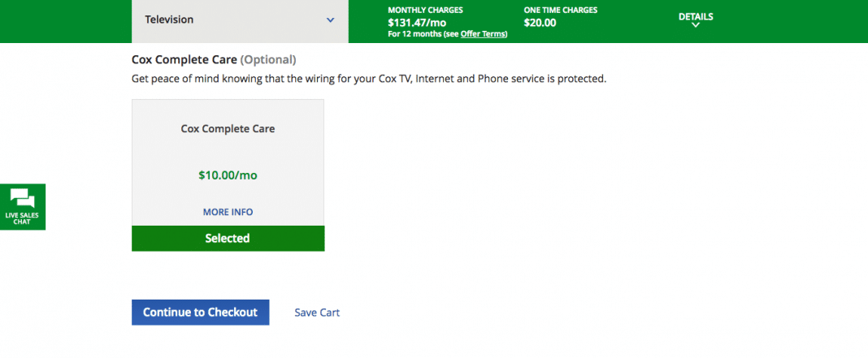The image size is (868, 358).
Task: Click the $20.00 one time amount
Action: point(540,23)
